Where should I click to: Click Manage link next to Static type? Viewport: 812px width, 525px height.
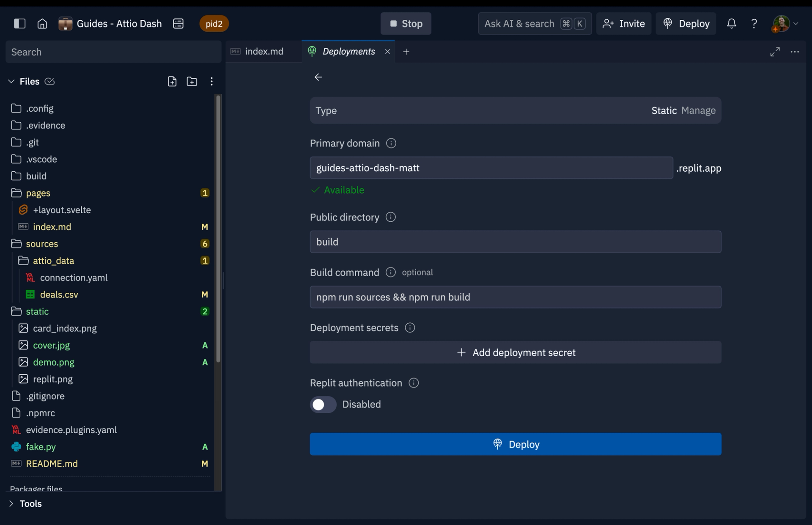point(698,110)
